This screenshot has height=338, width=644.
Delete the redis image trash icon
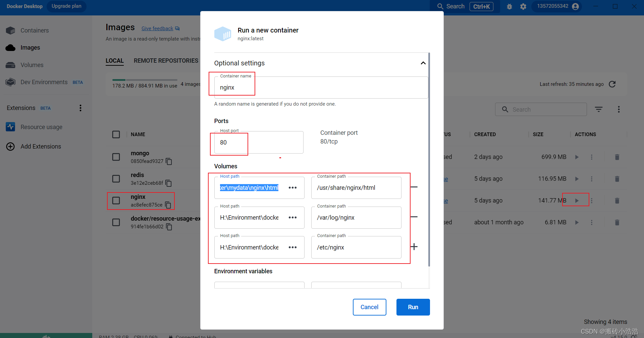[x=617, y=179]
